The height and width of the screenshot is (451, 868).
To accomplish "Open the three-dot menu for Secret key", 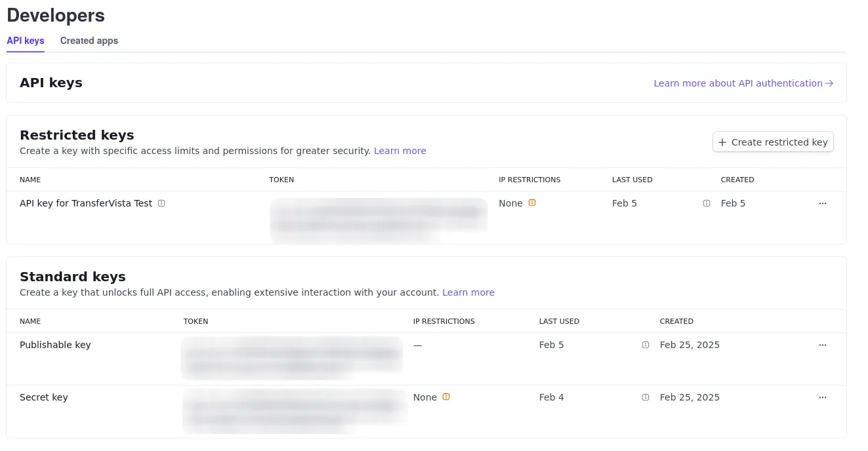I will click(823, 397).
